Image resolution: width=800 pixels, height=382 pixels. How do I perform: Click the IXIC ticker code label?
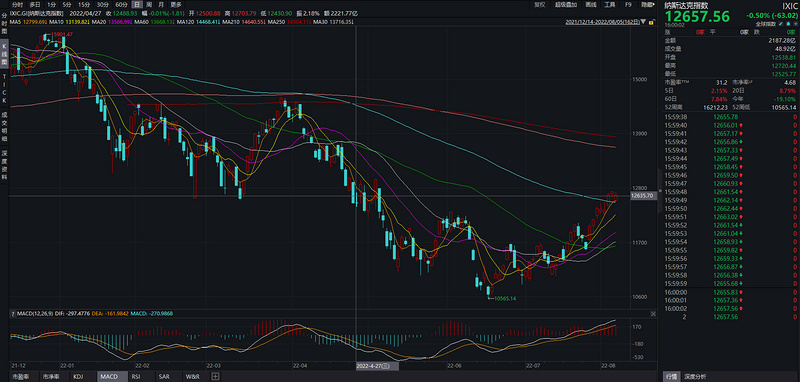pos(789,6)
